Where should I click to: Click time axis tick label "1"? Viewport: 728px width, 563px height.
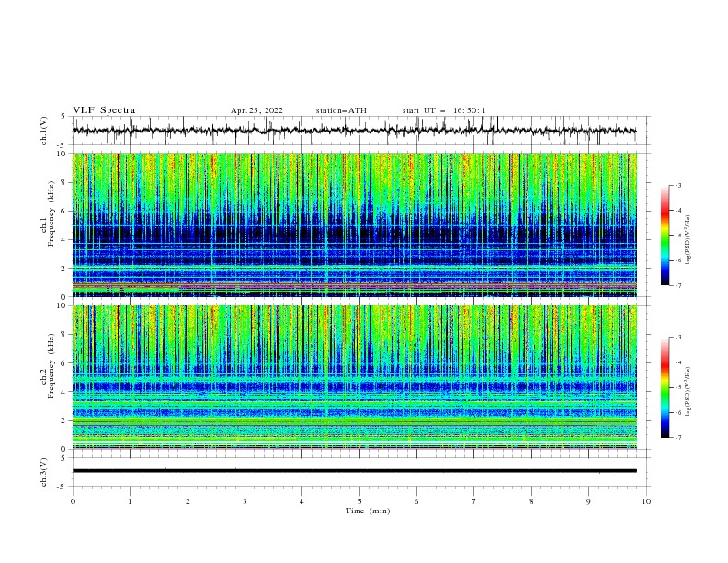pyautogui.click(x=130, y=501)
